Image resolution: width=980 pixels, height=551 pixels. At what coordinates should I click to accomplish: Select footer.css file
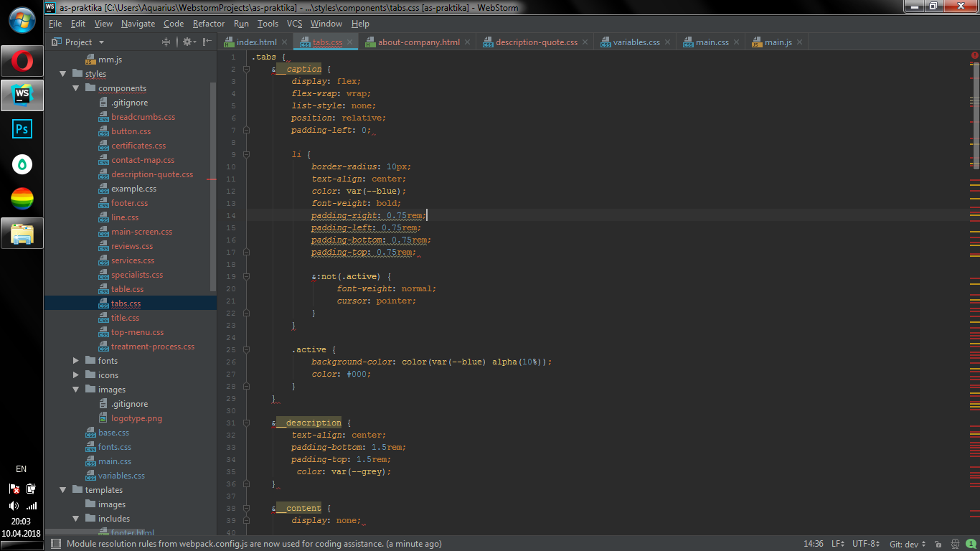(129, 203)
